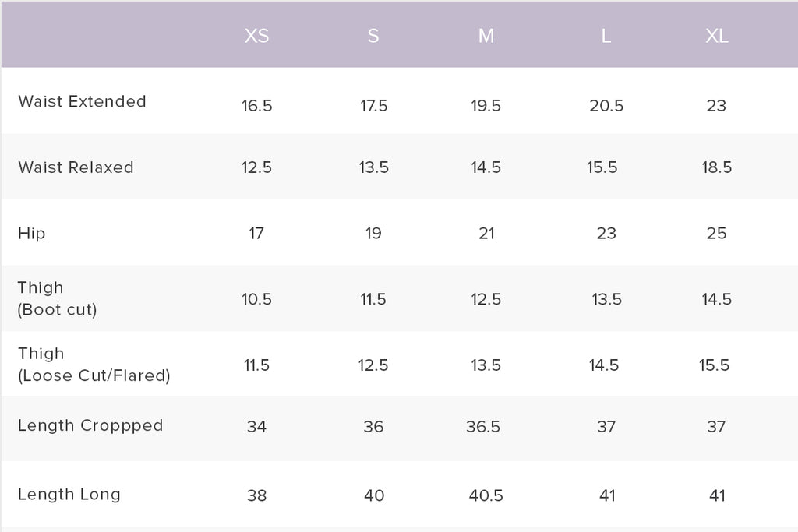This screenshot has width=798, height=532.
Task: Click Length Long XS value 38
Action: pyautogui.click(x=256, y=495)
